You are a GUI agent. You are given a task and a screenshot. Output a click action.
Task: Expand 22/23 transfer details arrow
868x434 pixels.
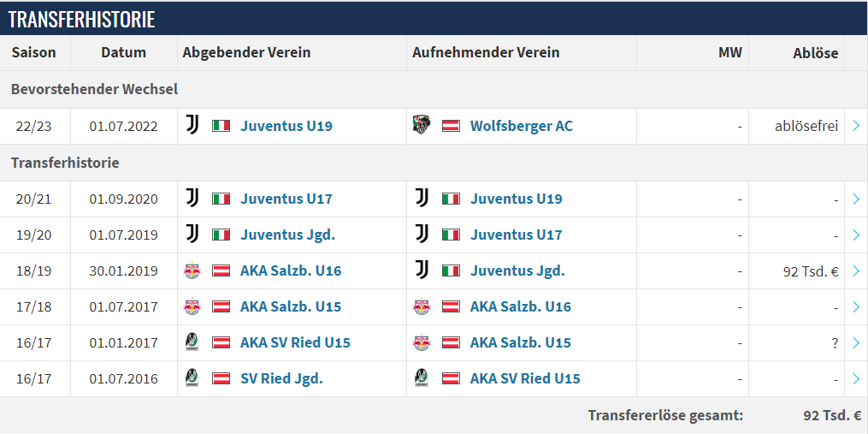point(856,126)
